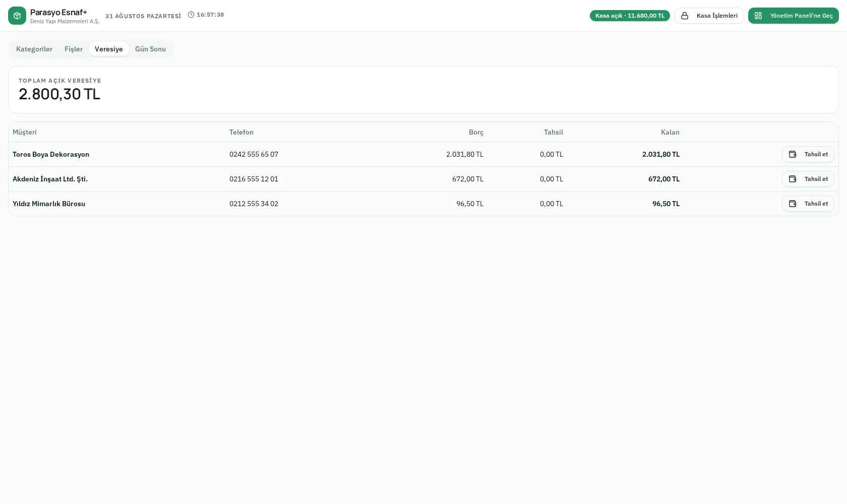The width and height of the screenshot is (847, 504).
Task: Click wallet icon in Akdeniz İnşaat row
Action: point(793,179)
